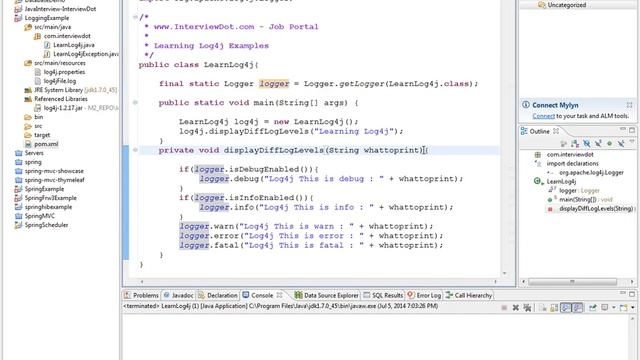Select LearnLog4jException.java in Package Explorer

point(86,54)
